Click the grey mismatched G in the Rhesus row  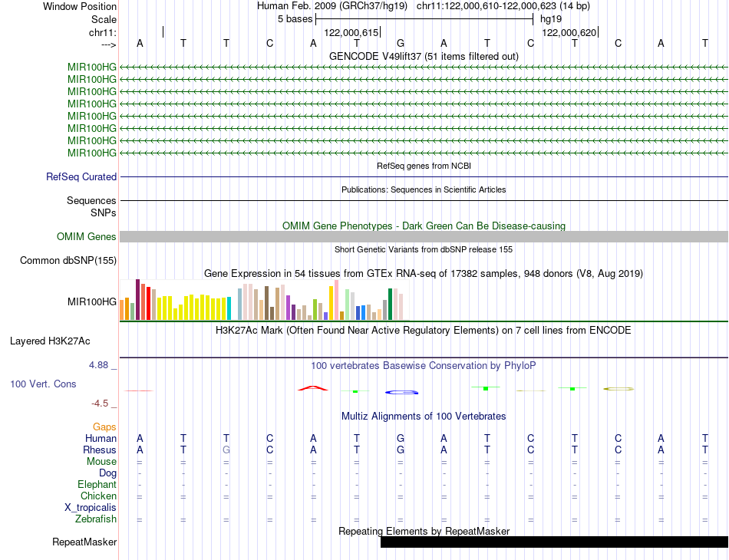226,450
